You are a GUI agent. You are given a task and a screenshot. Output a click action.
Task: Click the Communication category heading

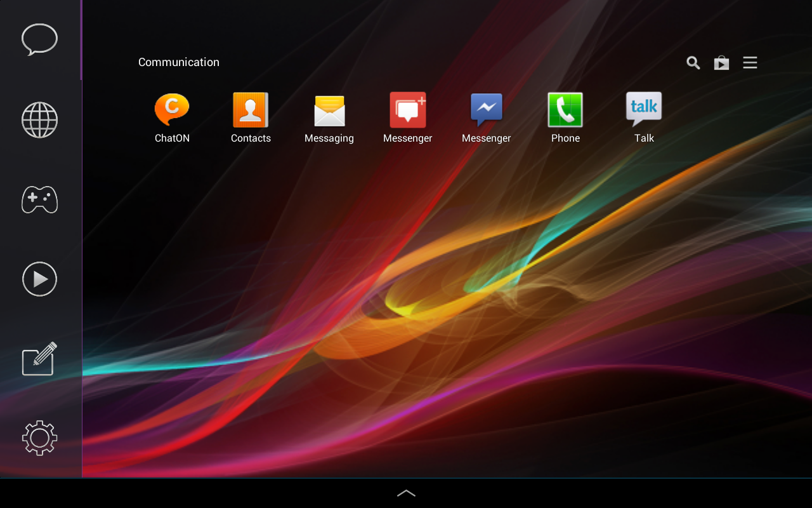(x=179, y=62)
